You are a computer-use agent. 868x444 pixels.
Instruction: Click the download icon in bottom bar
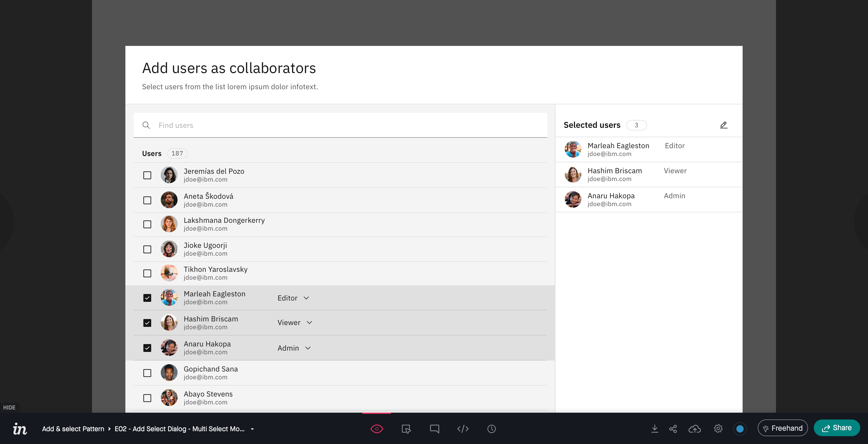click(654, 429)
